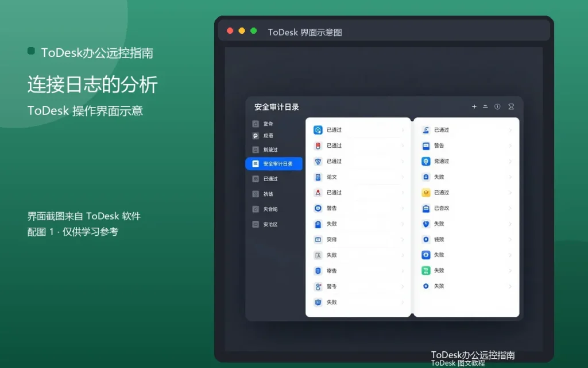Expand chevron on the red capsule 已通过 row
The image size is (588, 368).
(x=403, y=145)
